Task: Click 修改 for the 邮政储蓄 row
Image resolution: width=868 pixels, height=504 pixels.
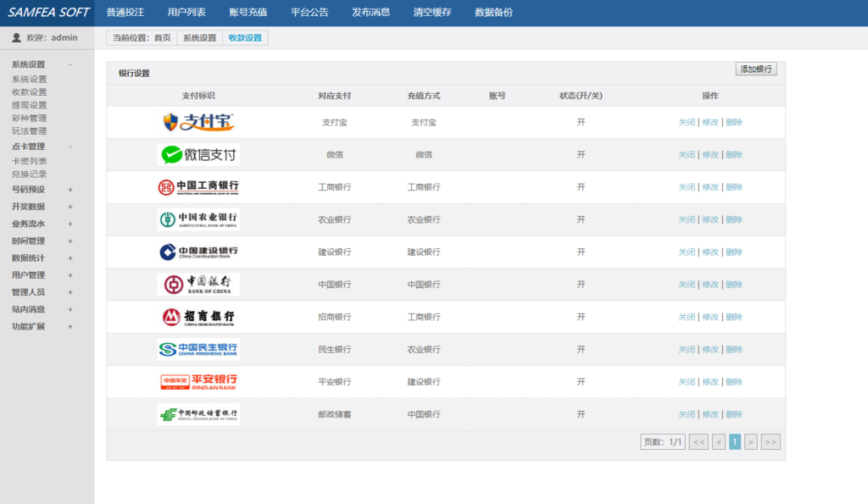Action: point(710,414)
